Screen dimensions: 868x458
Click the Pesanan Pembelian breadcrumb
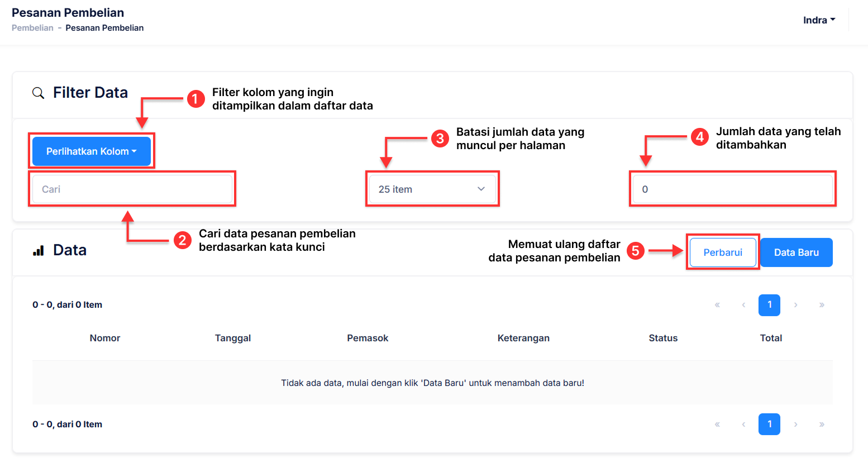pyautogui.click(x=104, y=27)
